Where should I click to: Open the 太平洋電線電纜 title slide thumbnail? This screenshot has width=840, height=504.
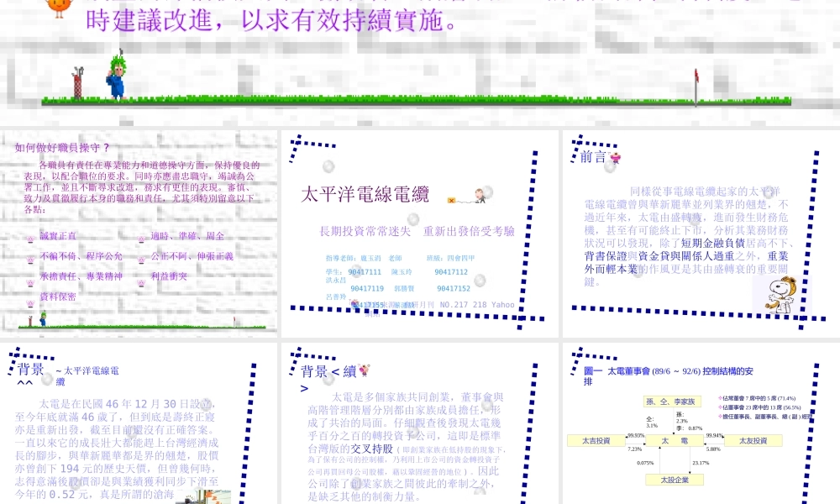[419, 233]
